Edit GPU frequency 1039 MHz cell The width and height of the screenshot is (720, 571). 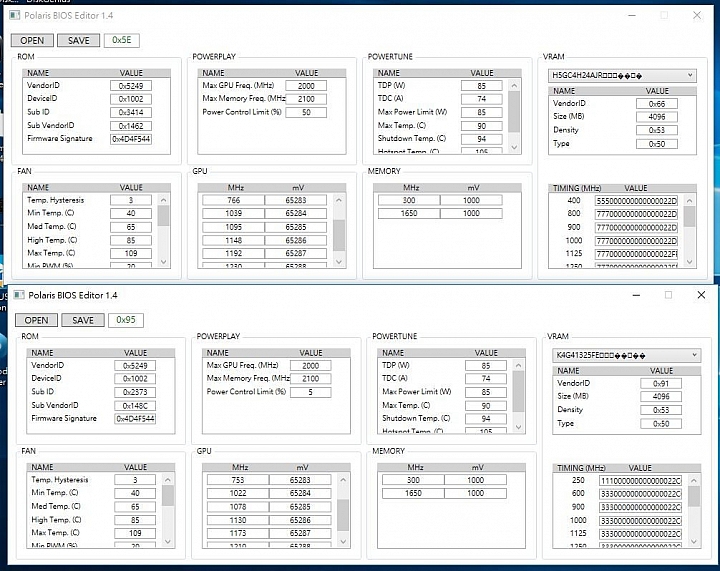pos(233,213)
